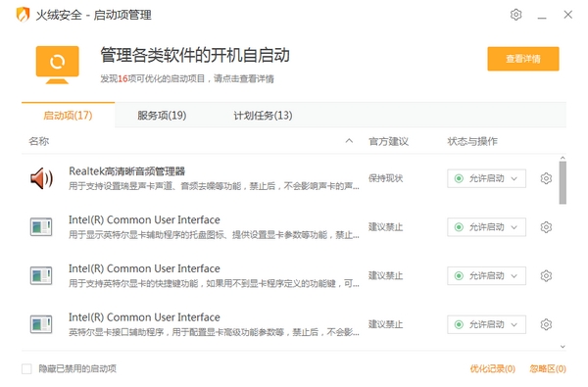Screen dimensions: 588x387
Task: Expand allow-startup dropdown for first Intel entry
Action: coord(486,227)
